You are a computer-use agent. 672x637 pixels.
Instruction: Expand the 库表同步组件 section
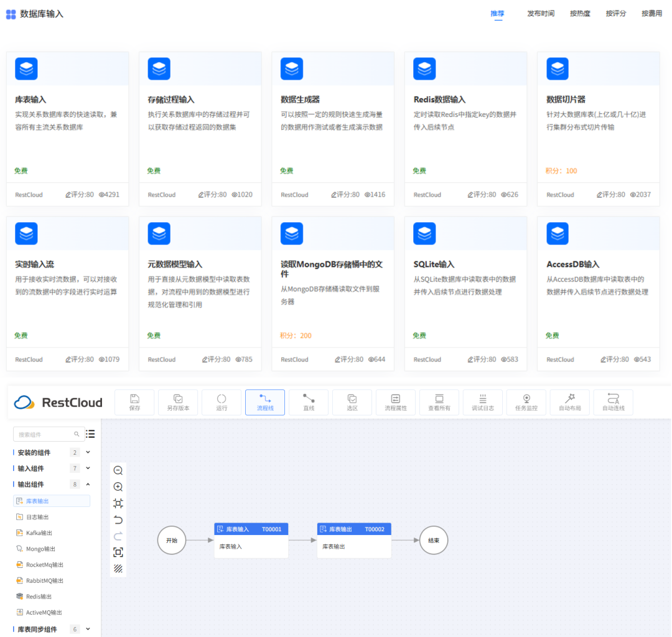(88, 629)
